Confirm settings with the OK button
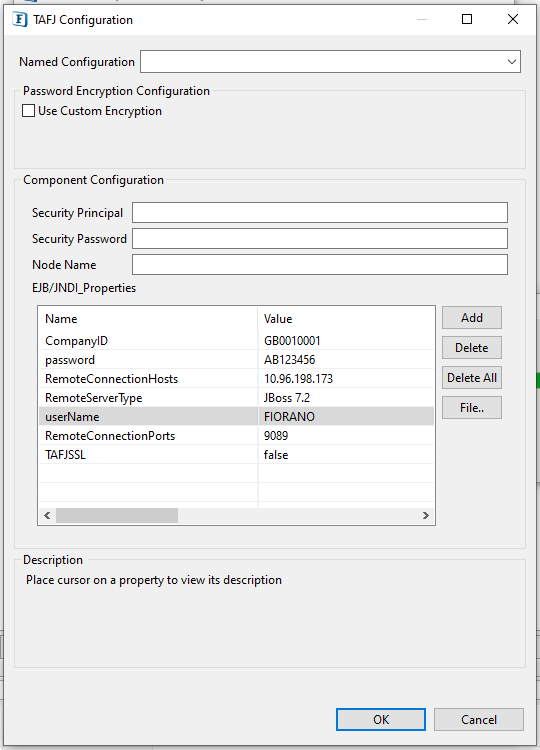Image resolution: width=540 pixels, height=750 pixels. [381, 719]
